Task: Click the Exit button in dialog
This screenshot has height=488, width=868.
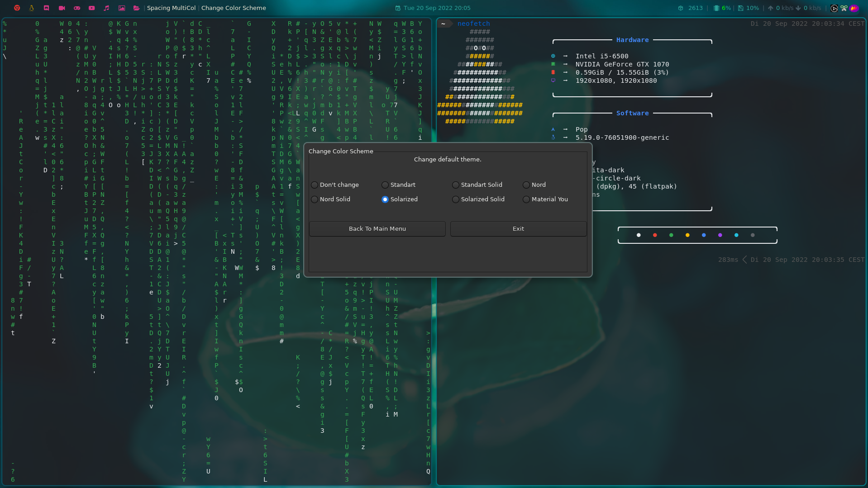Action: (519, 229)
